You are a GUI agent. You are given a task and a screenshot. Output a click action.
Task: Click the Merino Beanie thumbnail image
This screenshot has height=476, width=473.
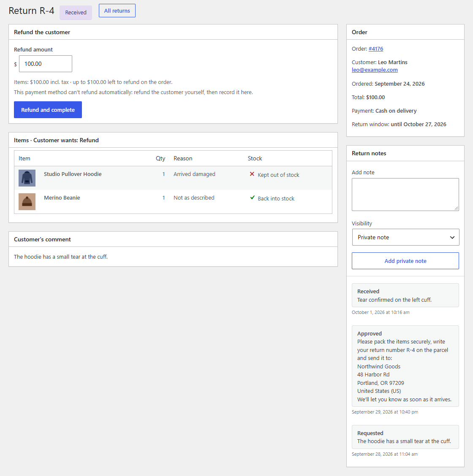click(27, 202)
